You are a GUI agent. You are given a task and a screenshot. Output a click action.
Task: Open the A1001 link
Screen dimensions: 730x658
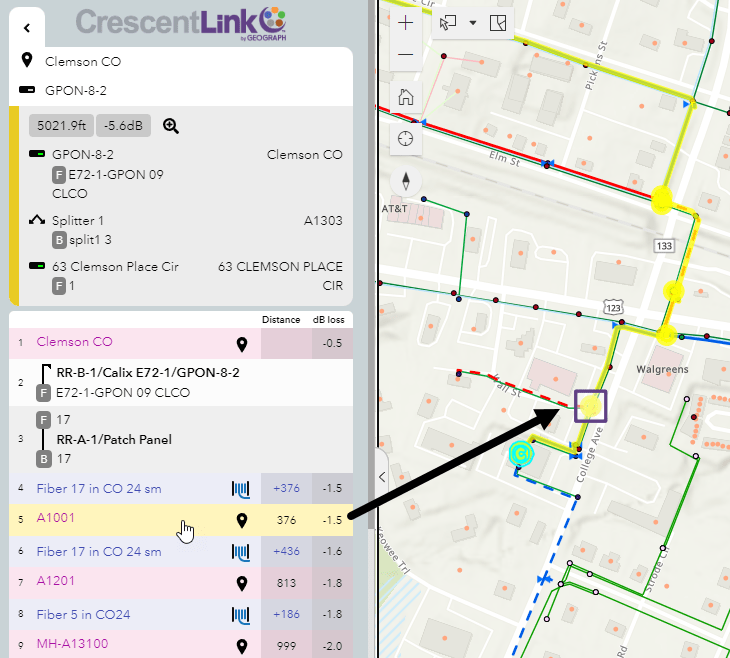(55, 518)
